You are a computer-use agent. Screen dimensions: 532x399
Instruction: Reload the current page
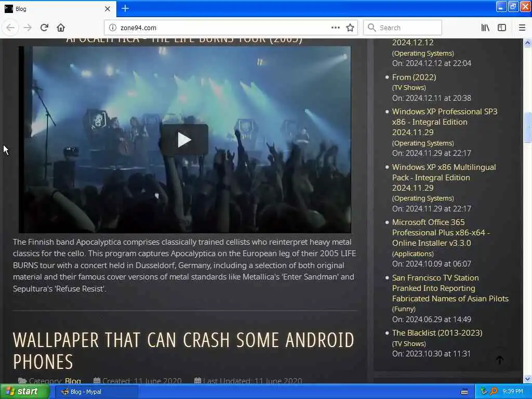[44, 28]
